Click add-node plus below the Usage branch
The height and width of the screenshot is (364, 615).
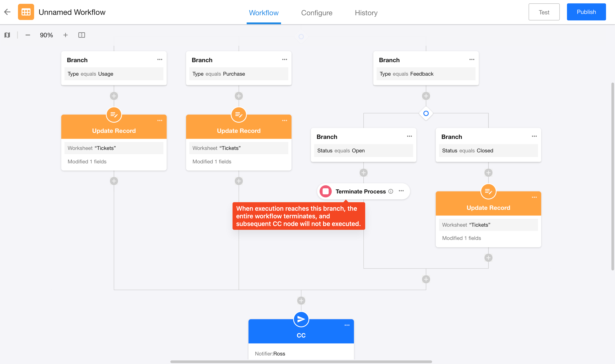pyautogui.click(x=114, y=96)
